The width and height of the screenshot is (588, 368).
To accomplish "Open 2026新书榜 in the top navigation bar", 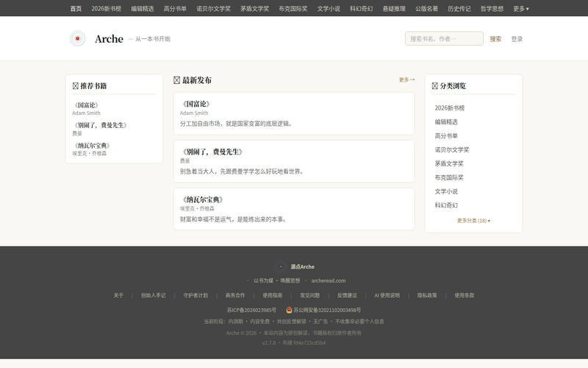I will pos(106,8).
